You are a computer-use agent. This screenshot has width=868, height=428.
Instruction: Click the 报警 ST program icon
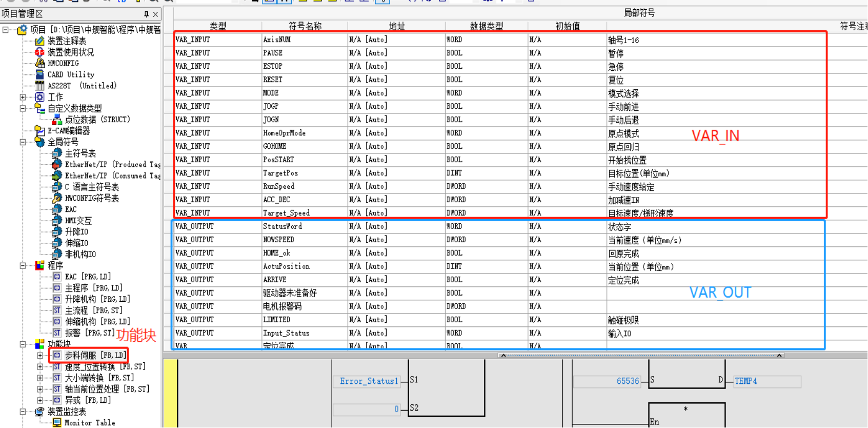pos(57,333)
